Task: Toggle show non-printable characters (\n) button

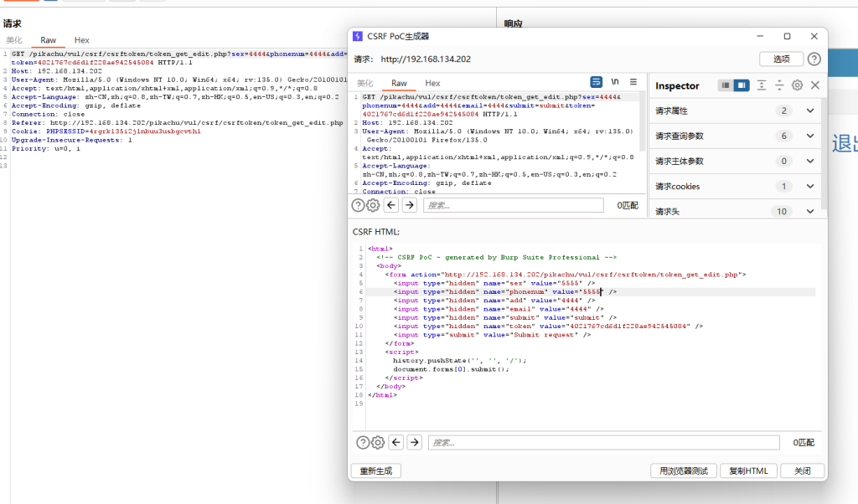Action: 614,82
